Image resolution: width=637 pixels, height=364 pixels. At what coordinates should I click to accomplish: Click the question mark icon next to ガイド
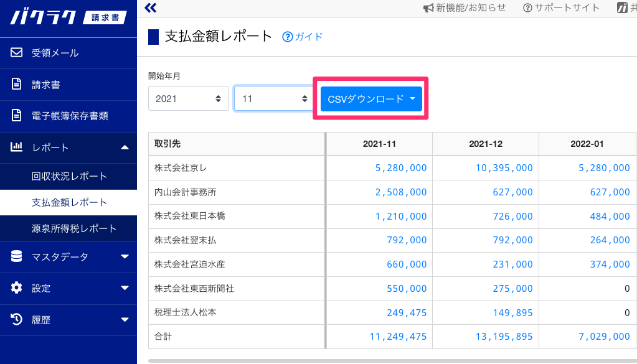(287, 37)
